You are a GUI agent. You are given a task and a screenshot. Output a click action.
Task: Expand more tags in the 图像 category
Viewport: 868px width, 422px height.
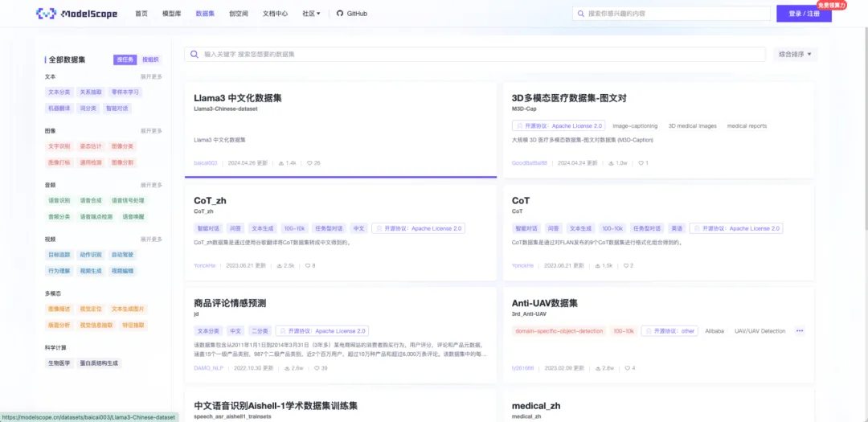coord(151,131)
